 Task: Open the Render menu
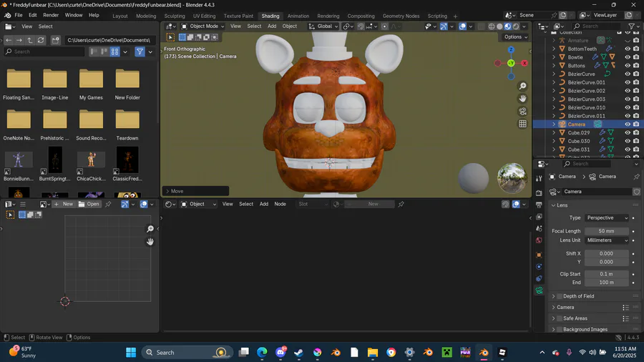tap(51, 15)
